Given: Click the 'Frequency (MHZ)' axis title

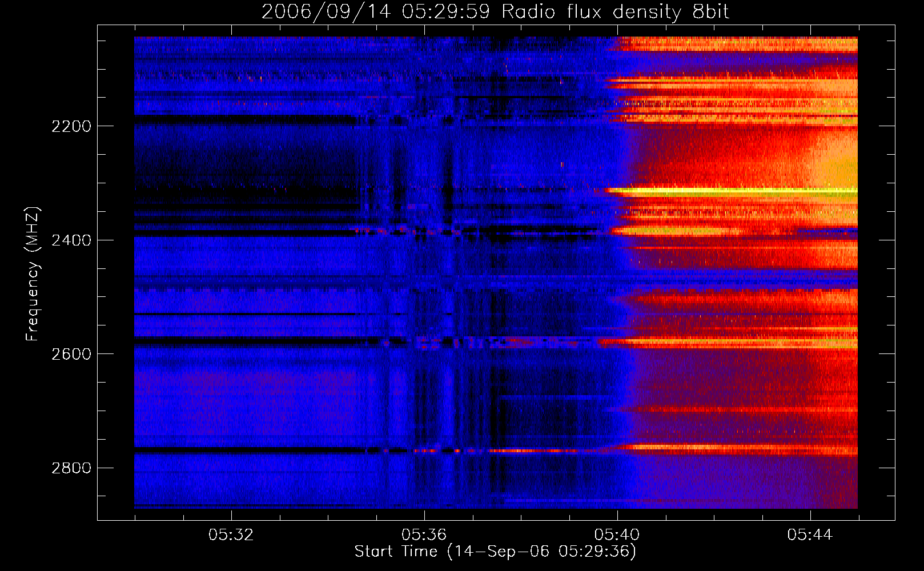Looking at the screenshot, I should pos(33,274).
